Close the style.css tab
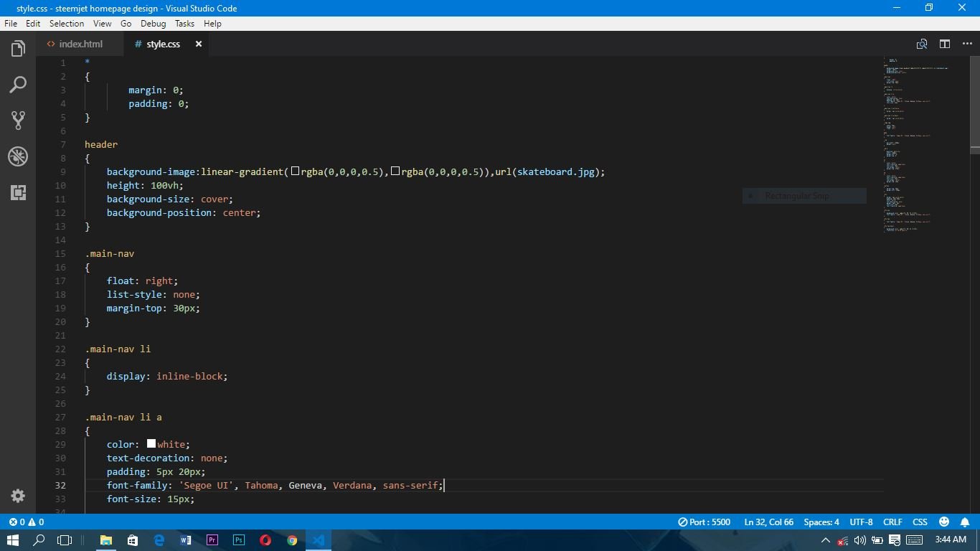The height and width of the screenshot is (551, 980). coord(199,44)
